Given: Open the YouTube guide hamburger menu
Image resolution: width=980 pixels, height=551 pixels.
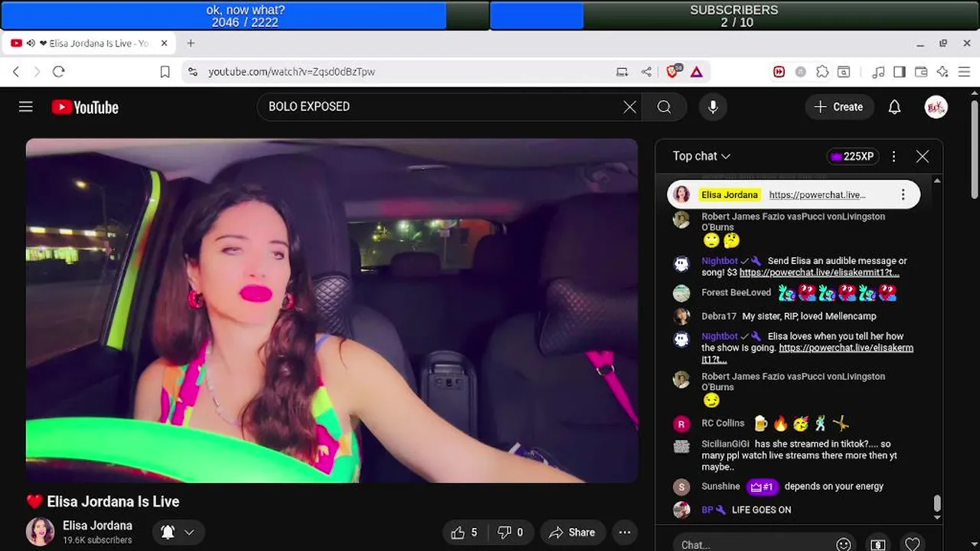Looking at the screenshot, I should pyautogui.click(x=26, y=107).
